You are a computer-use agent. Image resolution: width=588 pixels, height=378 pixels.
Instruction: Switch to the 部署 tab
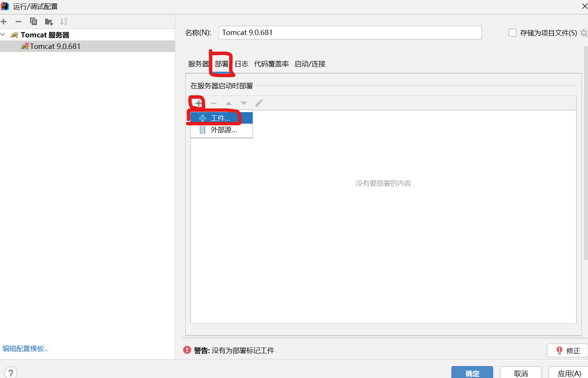222,64
